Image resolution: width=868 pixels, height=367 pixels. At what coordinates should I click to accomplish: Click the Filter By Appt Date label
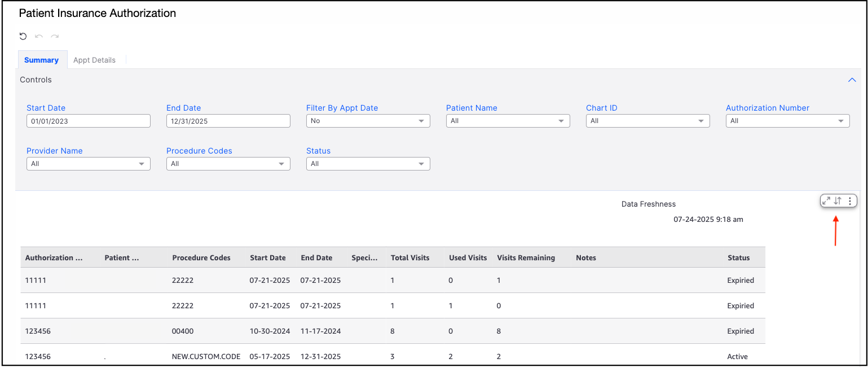(342, 108)
